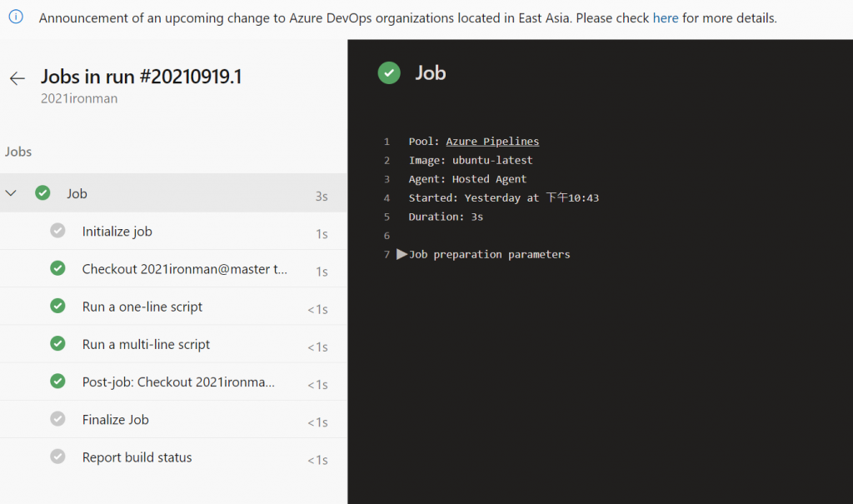View the Finalize Job step log
This screenshot has height=504, width=853.
pos(116,419)
